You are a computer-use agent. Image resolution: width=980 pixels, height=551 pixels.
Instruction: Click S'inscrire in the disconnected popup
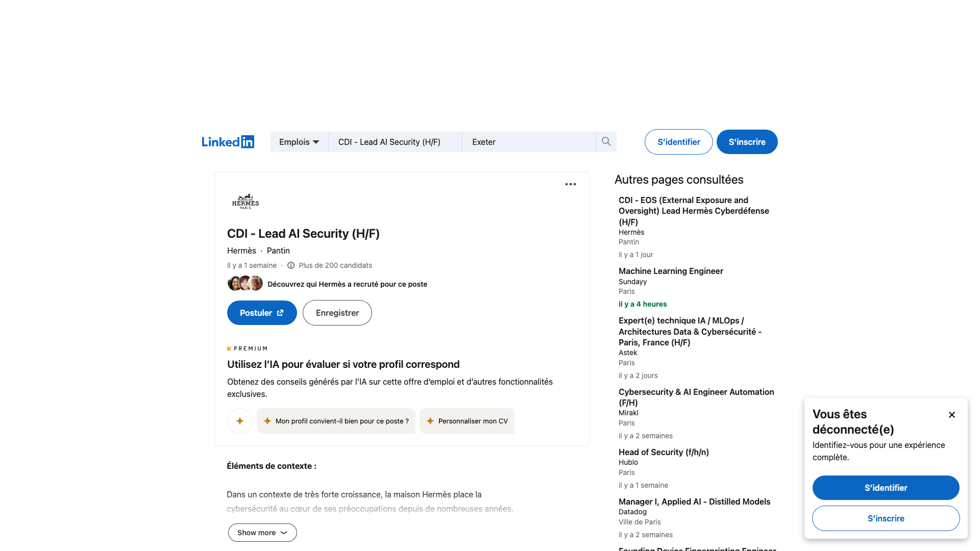click(x=886, y=518)
